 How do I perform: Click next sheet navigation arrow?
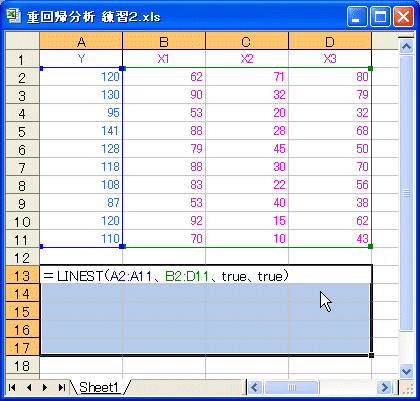[45, 387]
